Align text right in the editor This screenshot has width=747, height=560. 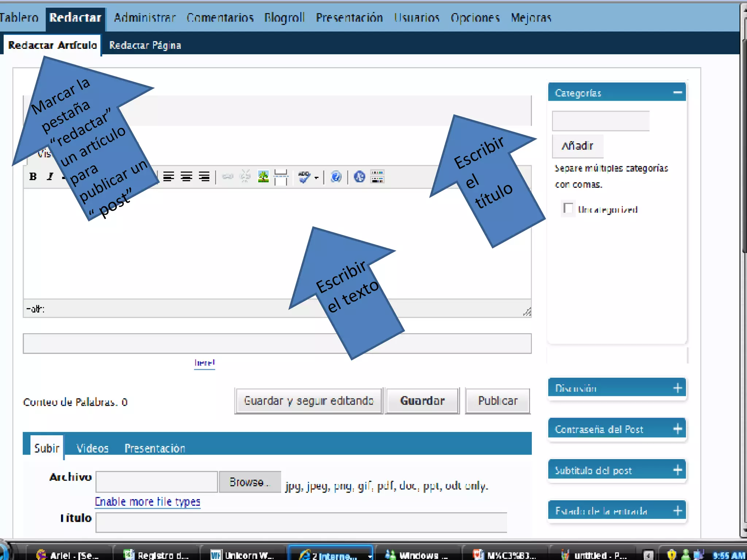pos(204,177)
